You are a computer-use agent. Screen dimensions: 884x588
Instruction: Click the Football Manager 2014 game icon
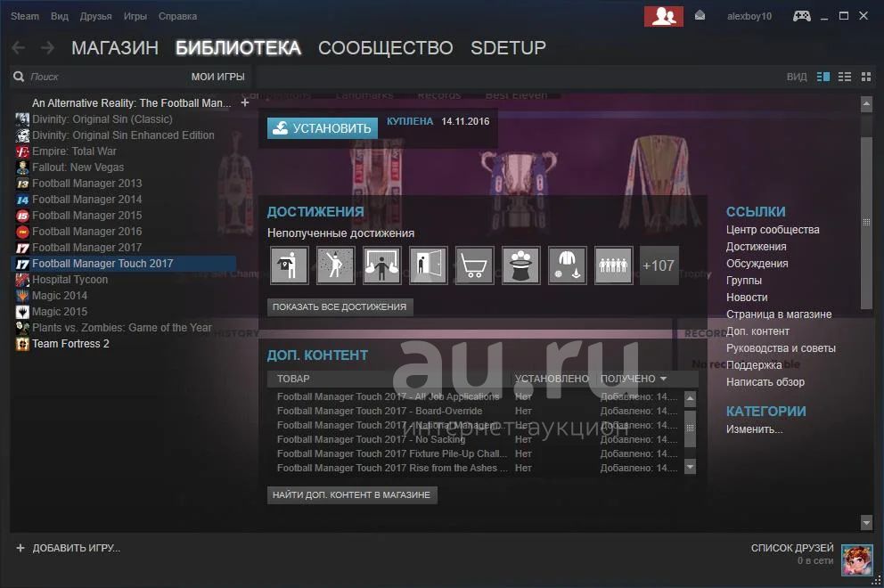tap(22, 200)
